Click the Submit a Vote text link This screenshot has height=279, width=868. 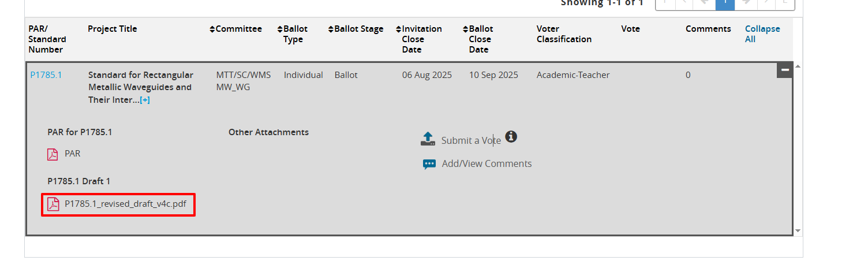click(x=470, y=140)
